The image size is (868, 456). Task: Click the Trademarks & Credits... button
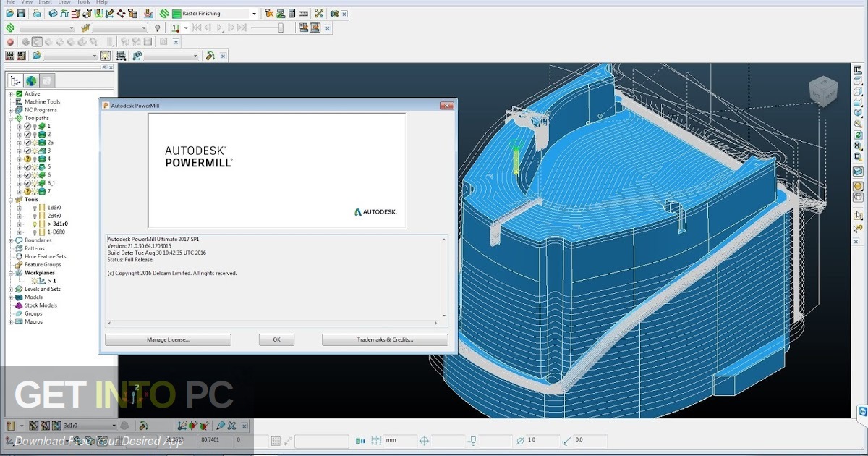pyautogui.click(x=385, y=339)
